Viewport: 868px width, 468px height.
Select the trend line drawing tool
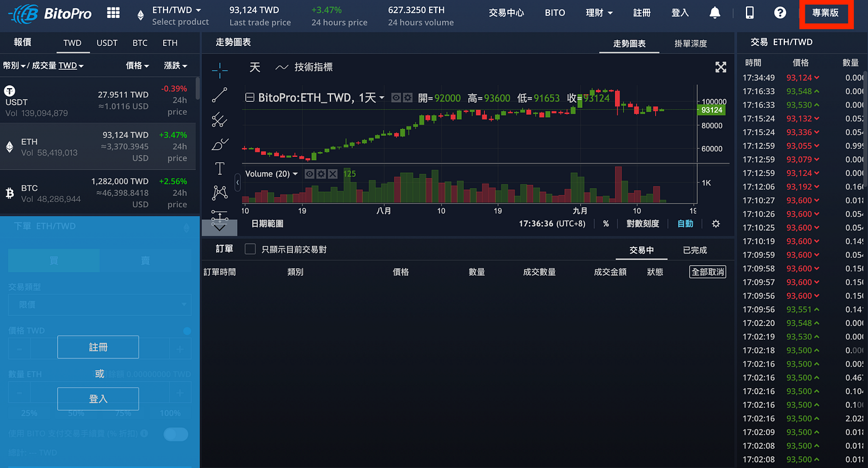(220, 95)
